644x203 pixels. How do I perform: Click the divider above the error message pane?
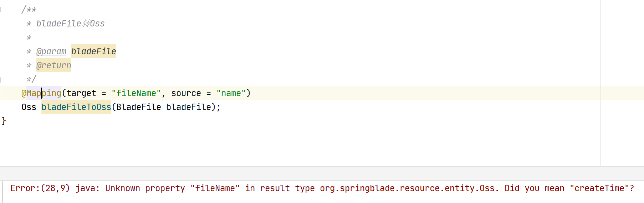[321, 166]
